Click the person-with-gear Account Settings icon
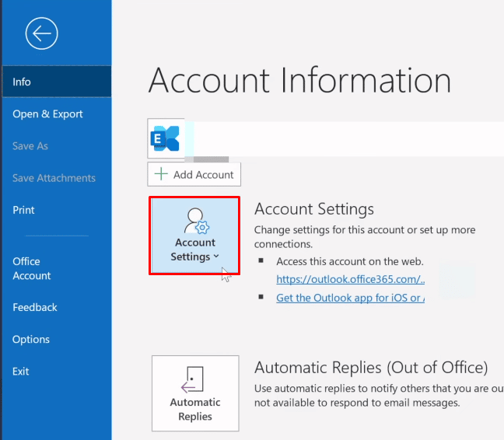Screen dimensions: 504x440 coord(197,221)
